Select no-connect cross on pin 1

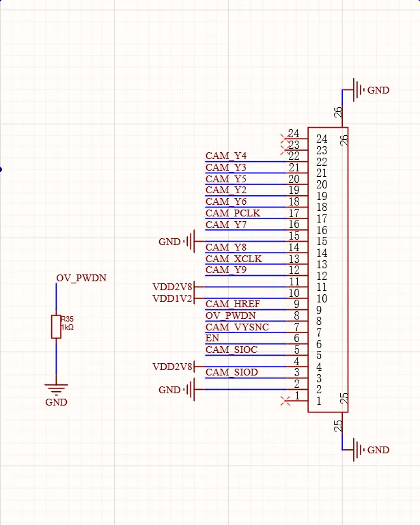click(285, 401)
